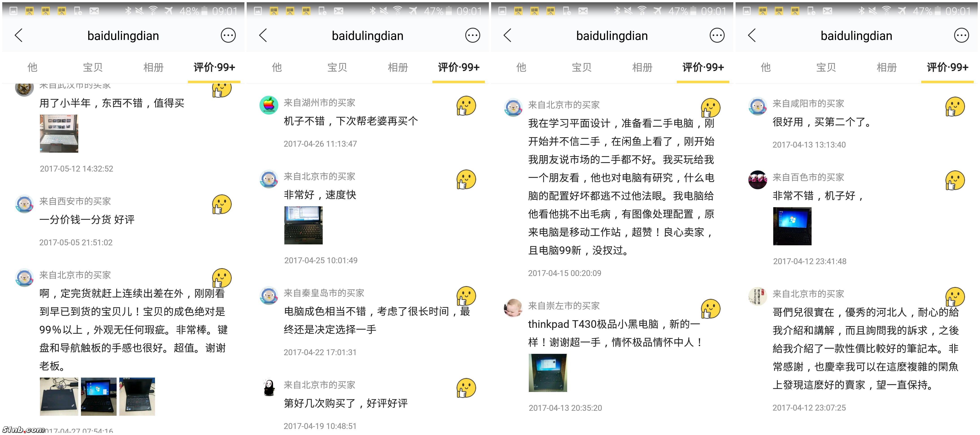Open more options menu in fourth screen
980x435 pixels.
pyautogui.click(x=961, y=35)
